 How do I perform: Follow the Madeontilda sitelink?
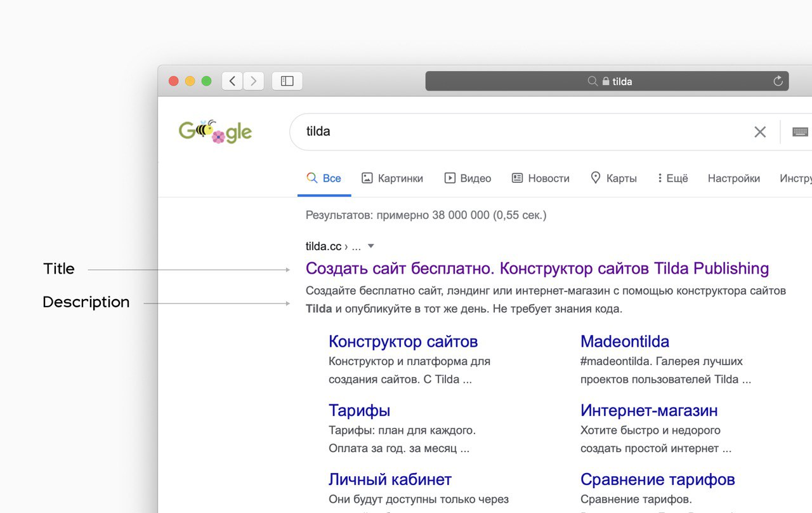[624, 342]
